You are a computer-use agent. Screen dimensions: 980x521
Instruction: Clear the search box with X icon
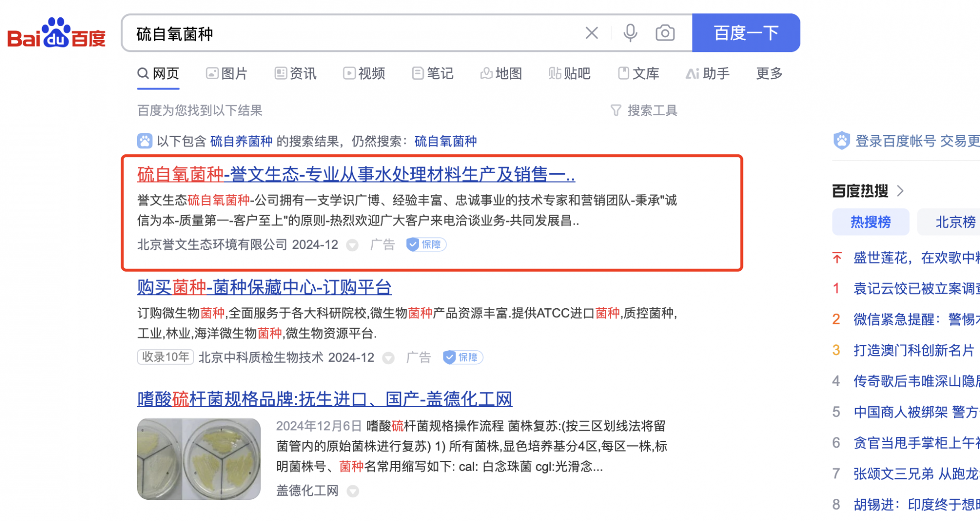coord(591,33)
